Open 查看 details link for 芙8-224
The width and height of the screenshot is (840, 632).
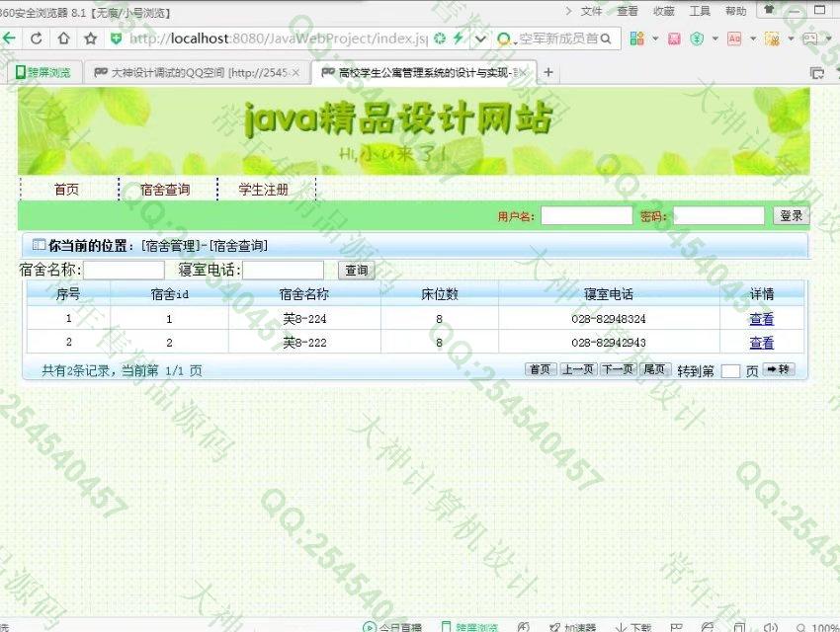click(x=761, y=319)
